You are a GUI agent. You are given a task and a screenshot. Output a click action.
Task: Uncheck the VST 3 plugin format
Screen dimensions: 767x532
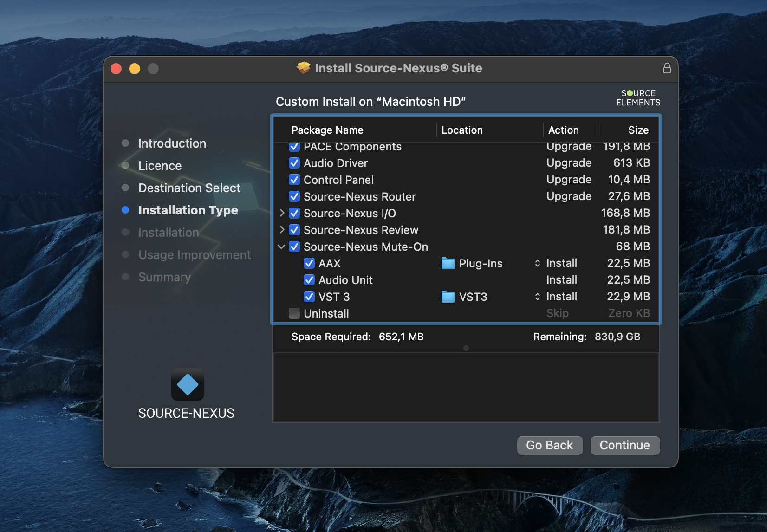pos(309,297)
